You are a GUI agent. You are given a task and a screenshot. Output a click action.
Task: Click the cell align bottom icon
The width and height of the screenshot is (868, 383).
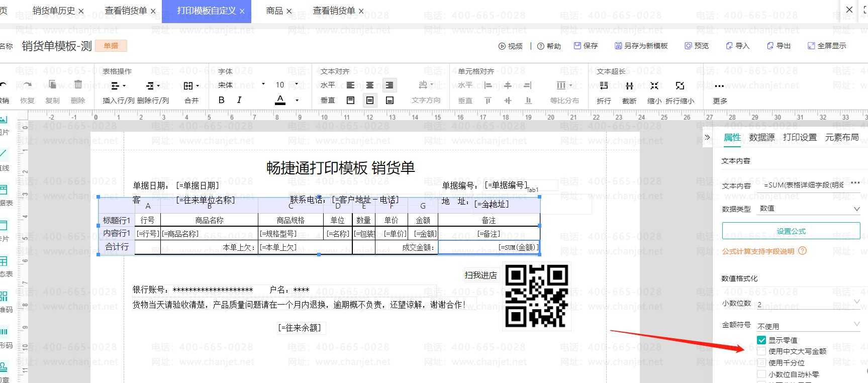click(x=528, y=101)
